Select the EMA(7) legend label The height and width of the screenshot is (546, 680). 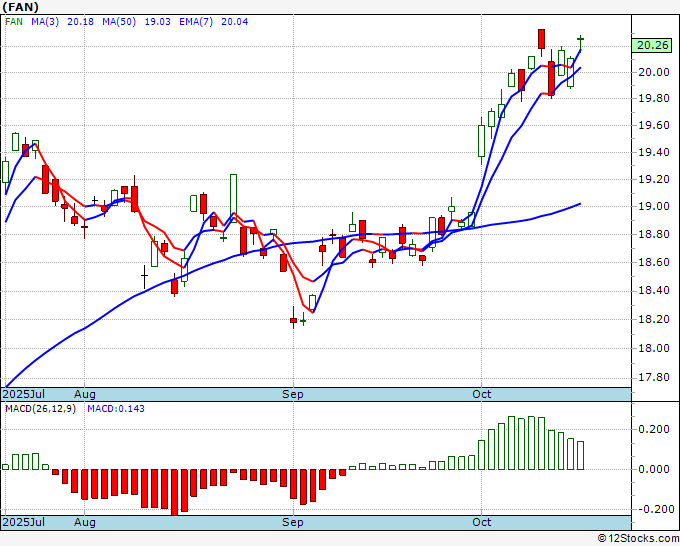196,22
